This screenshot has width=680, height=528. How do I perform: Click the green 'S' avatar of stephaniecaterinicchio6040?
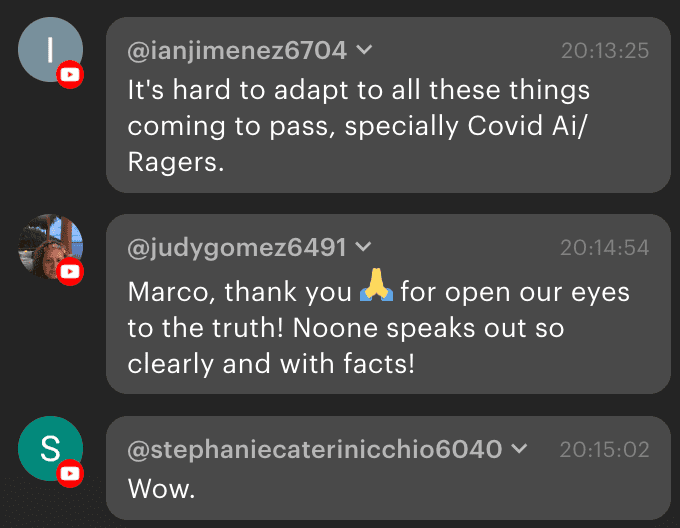click(48, 447)
